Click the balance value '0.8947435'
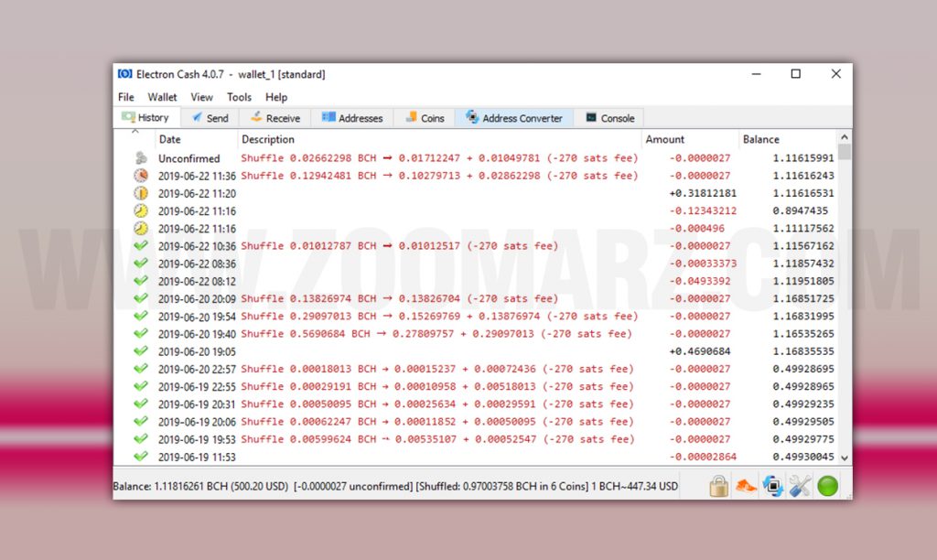 tap(800, 210)
